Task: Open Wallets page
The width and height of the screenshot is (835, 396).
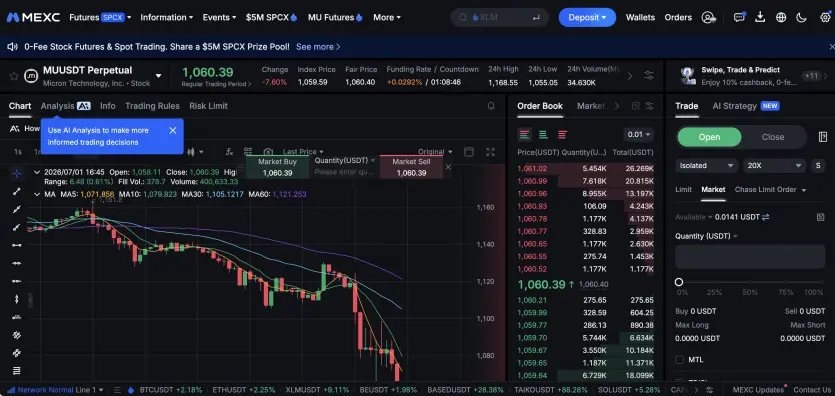Action: [640, 18]
